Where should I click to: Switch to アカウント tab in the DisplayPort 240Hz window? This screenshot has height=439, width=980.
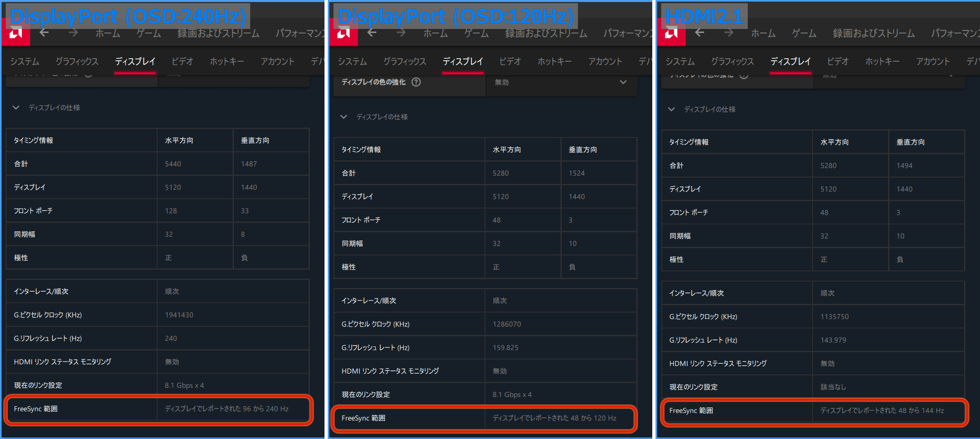point(278,62)
